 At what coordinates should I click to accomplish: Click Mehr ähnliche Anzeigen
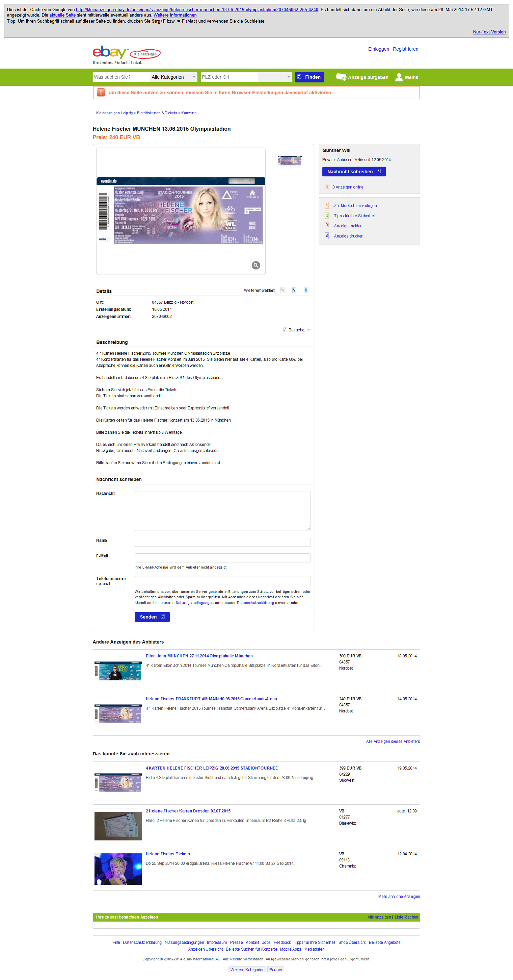[x=399, y=897]
